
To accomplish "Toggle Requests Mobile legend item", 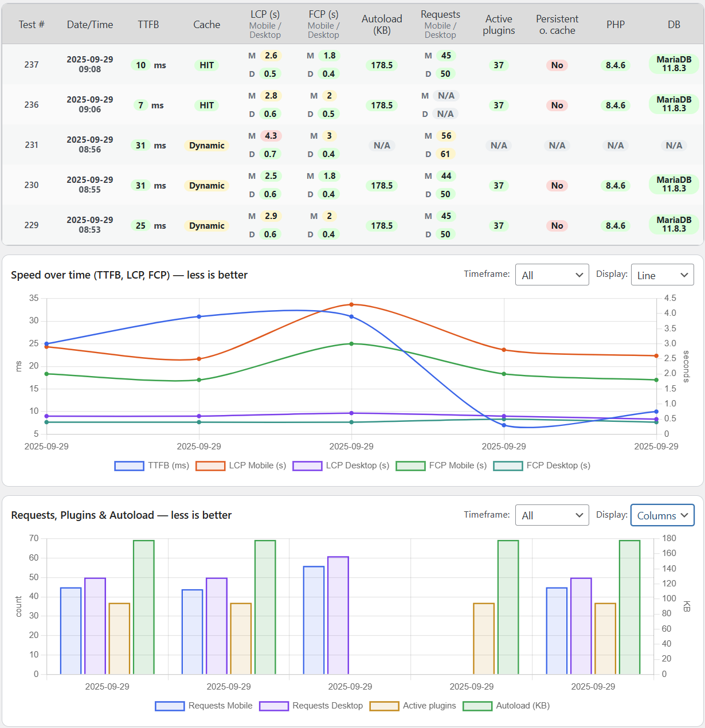I will pyautogui.click(x=204, y=706).
